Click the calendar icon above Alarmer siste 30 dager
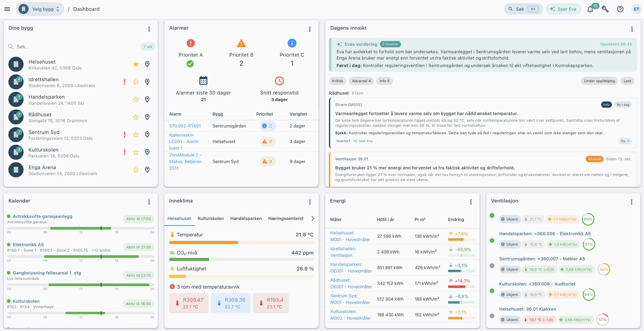The height and width of the screenshot is (331, 644). (203, 80)
